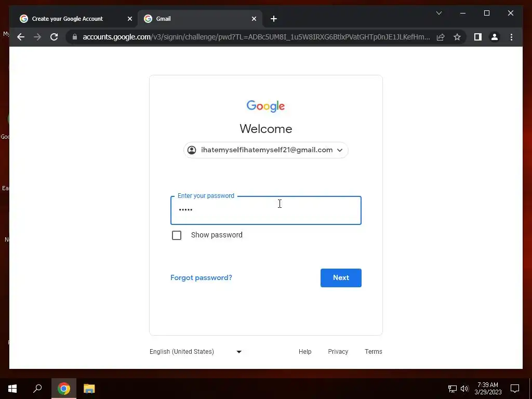This screenshot has width=532, height=399.
Task: Enable the Show password checkbox
Action: click(177, 235)
